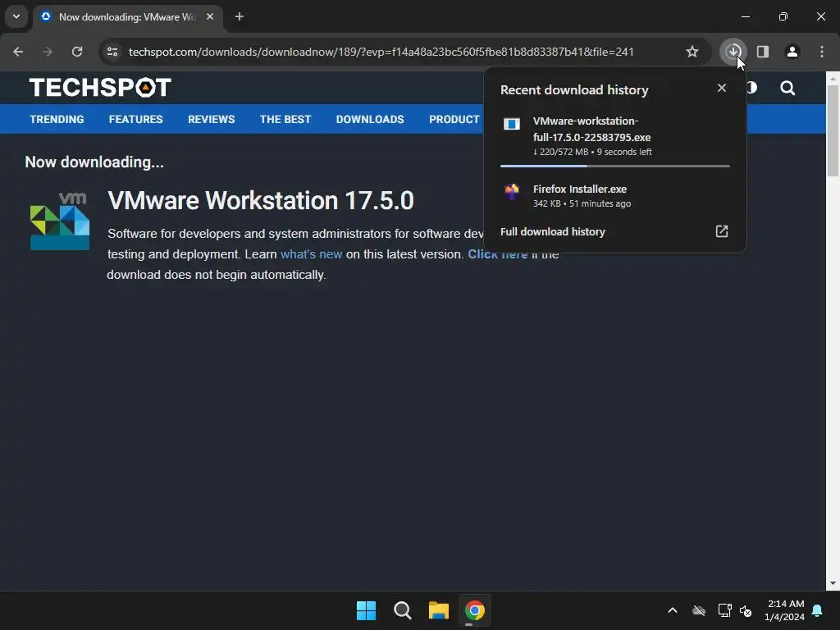
Task: Click the VMware Workstation 17.5.0 heading
Action: click(x=261, y=200)
